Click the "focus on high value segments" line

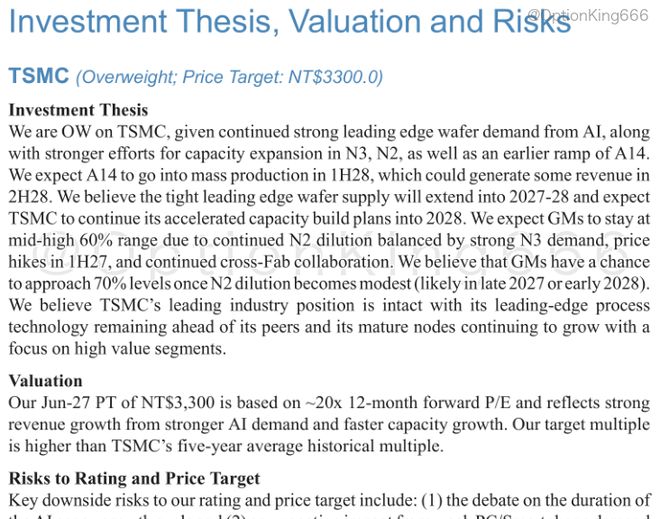tap(117, 349)
